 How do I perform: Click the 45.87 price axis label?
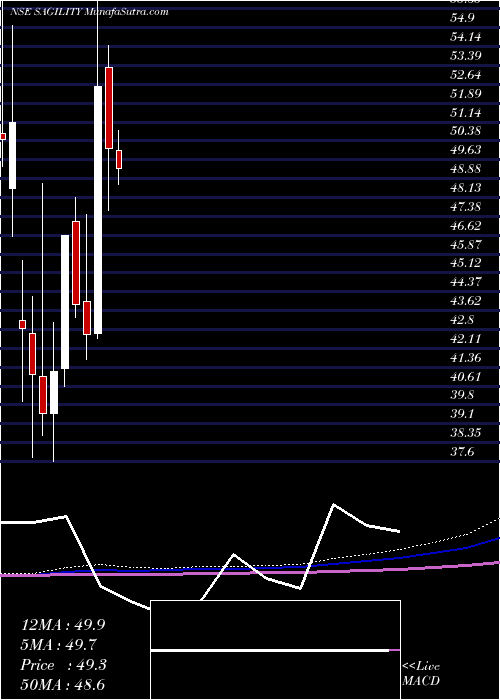pos(466,245)
